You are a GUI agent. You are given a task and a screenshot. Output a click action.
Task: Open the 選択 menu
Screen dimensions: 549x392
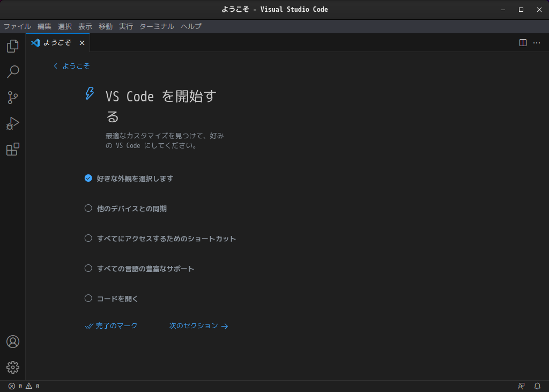click(65, 26)
